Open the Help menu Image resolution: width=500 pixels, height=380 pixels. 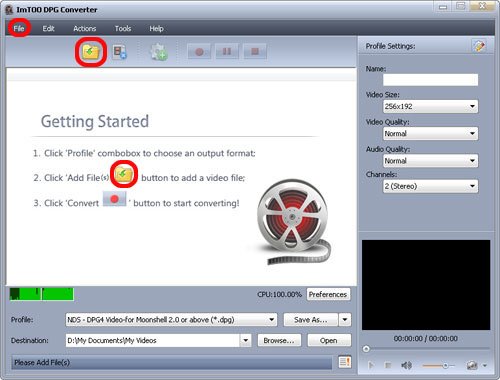(156, 28)
